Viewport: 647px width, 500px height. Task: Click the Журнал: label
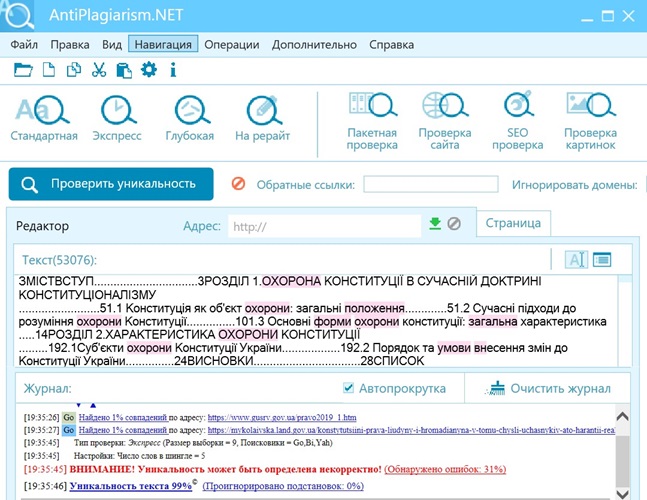click(x=47, y=389)
